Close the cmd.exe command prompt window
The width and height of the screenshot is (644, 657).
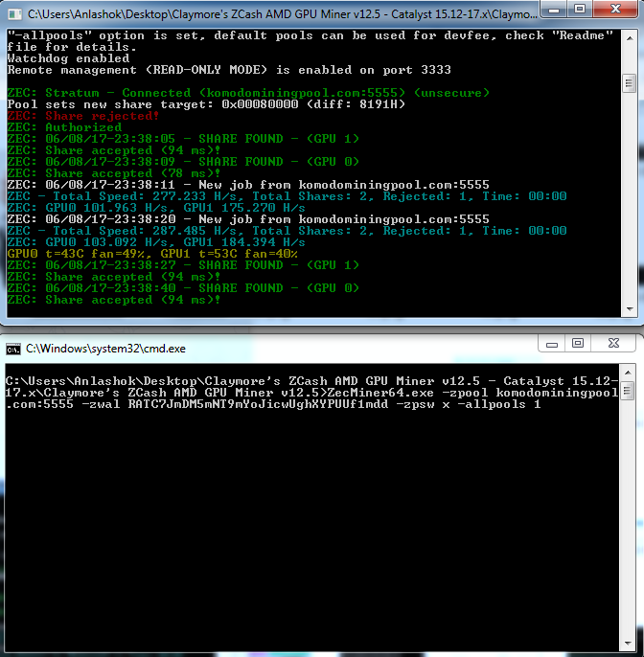[613, 342]
